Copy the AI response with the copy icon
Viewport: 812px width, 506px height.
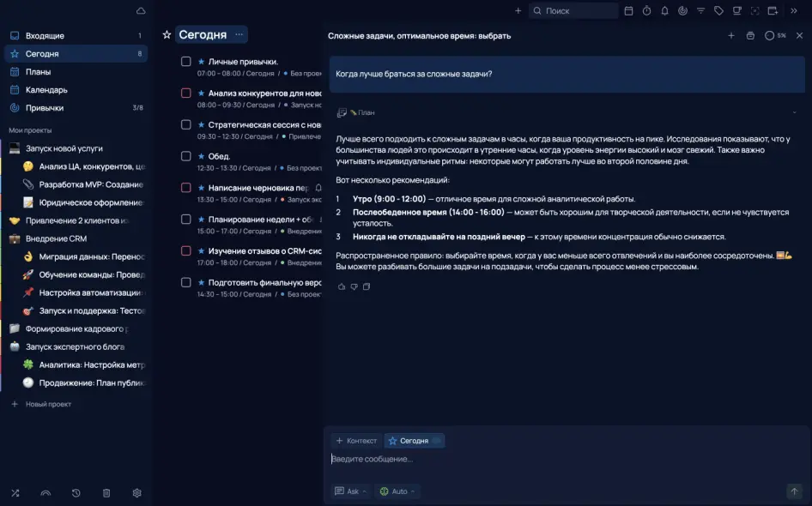(367, 286)
